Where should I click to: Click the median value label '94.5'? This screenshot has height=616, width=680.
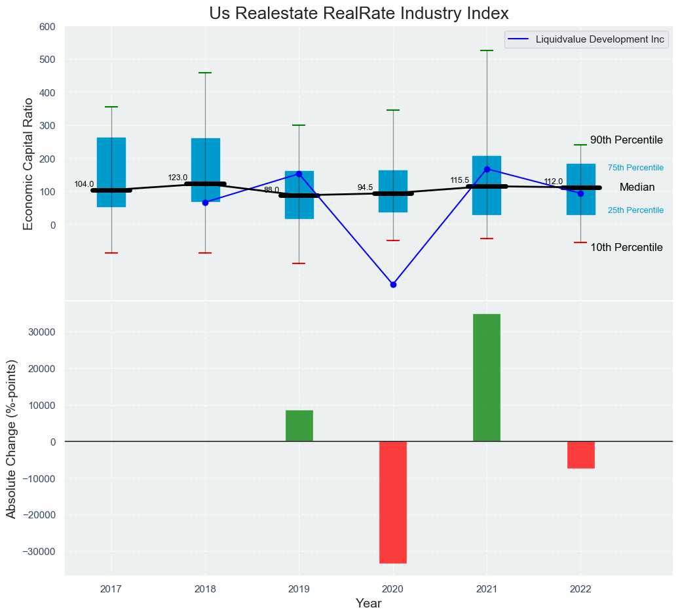365,187
